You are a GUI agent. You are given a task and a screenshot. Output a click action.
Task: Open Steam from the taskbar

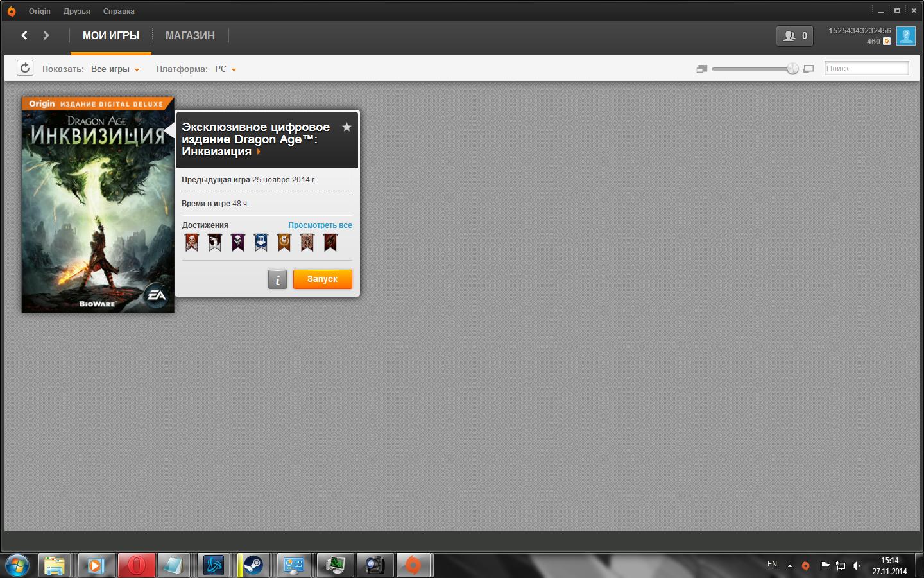(x=254, y=565)
